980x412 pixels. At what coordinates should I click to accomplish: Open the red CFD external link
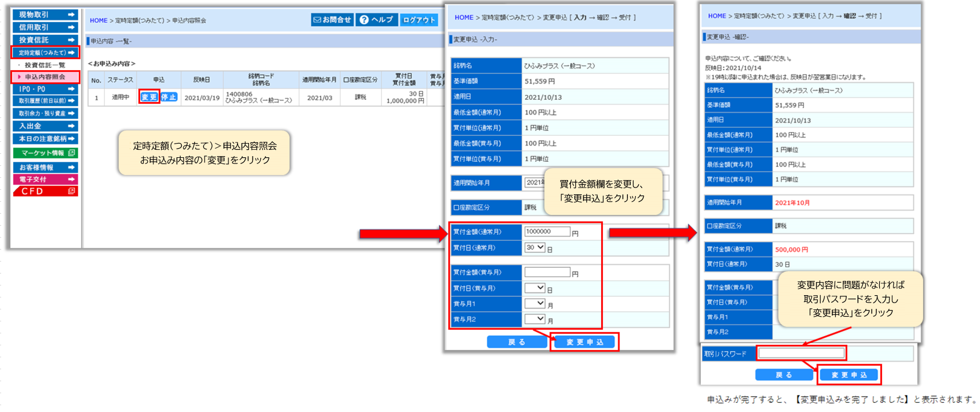click(45, 191)
